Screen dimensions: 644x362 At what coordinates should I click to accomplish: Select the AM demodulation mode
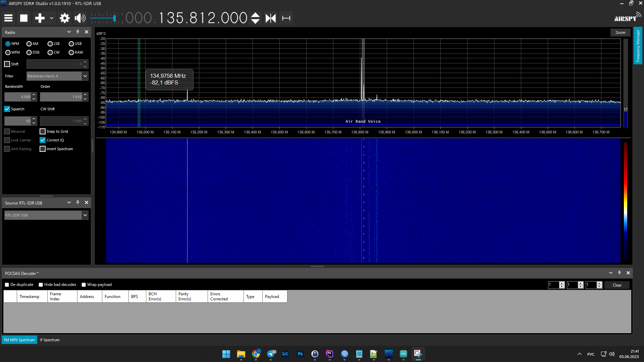[29, 44]
